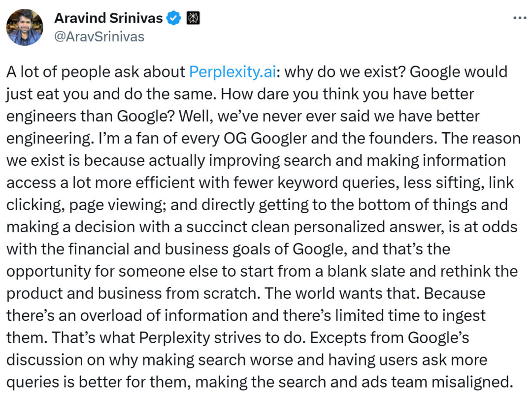Open the tweet's three-dot more options menu
Screen dimensions: 532x397
click(520, 18)
